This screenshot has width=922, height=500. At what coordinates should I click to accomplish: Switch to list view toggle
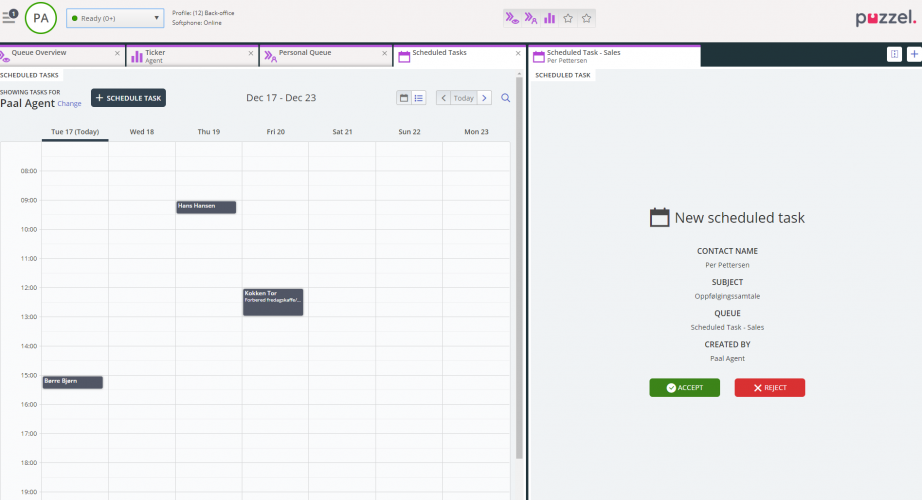pyautogui.click(x=419, y=98)
